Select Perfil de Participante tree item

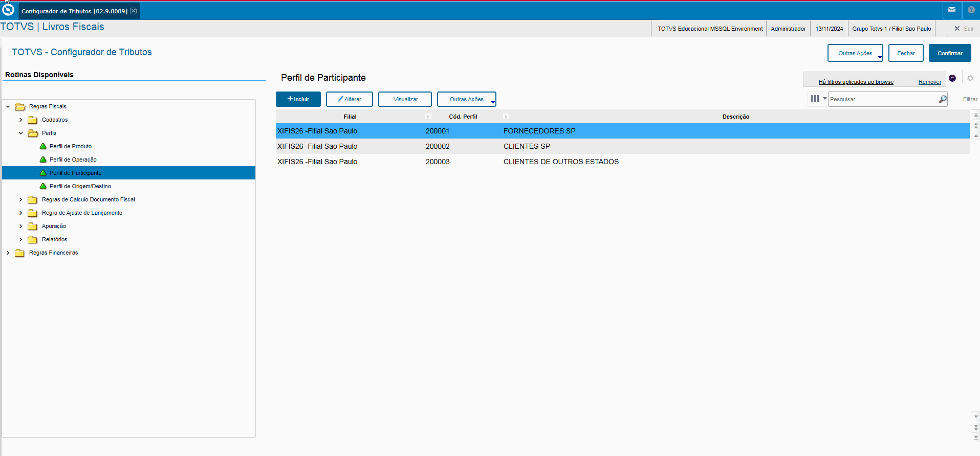pyautogui.click(x=129, y=173)
